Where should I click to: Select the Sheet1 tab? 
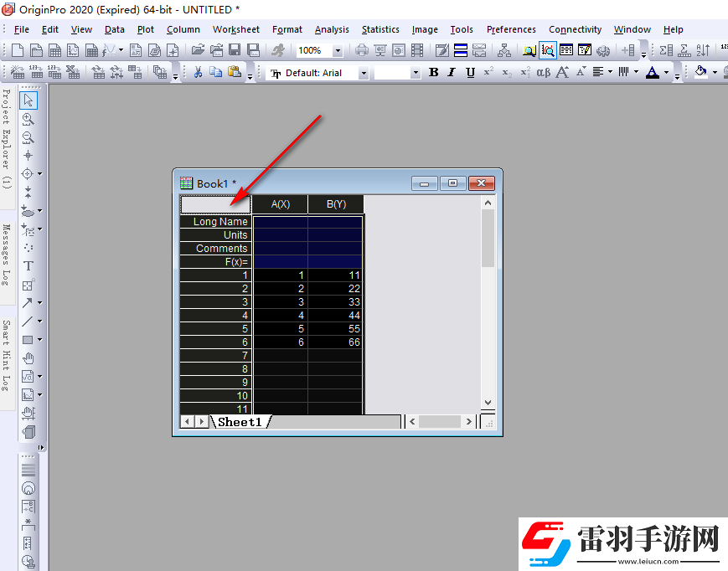[240, 422]
